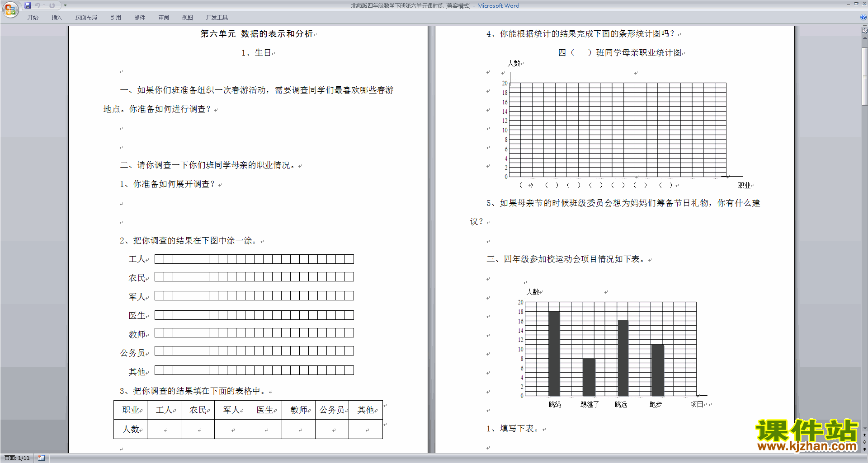The image size is (868, 463).
Task: Click the empty cell under '其他' column
Action: click(x=366, y=429)
